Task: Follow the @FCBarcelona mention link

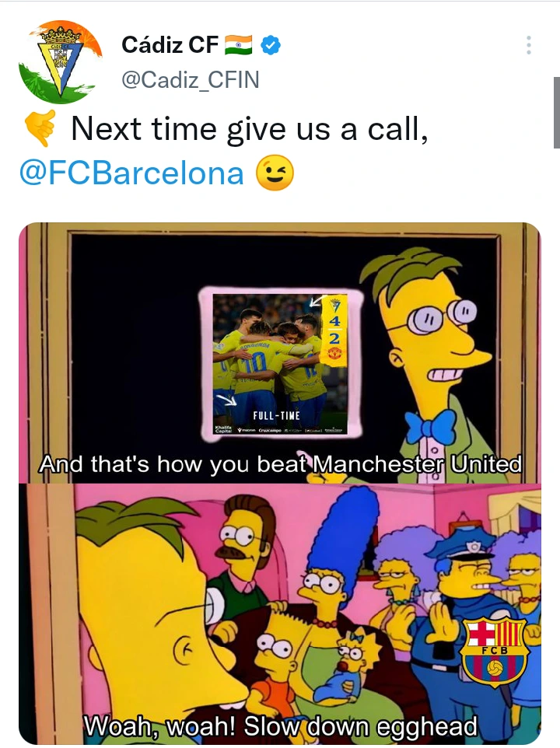Action: (131, 173)
